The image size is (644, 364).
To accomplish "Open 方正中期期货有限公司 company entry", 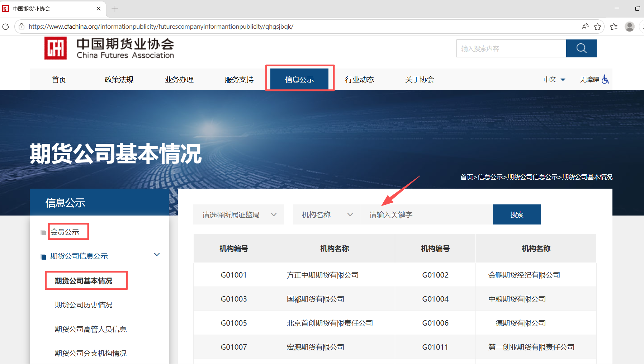I will 322,275.
